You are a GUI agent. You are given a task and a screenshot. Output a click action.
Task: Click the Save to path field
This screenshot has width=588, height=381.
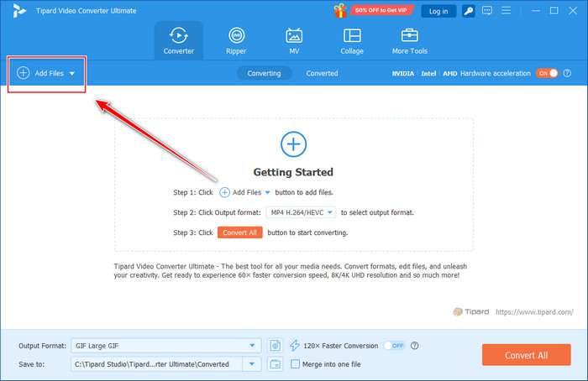pyautogui.click(x=157, y=363)
